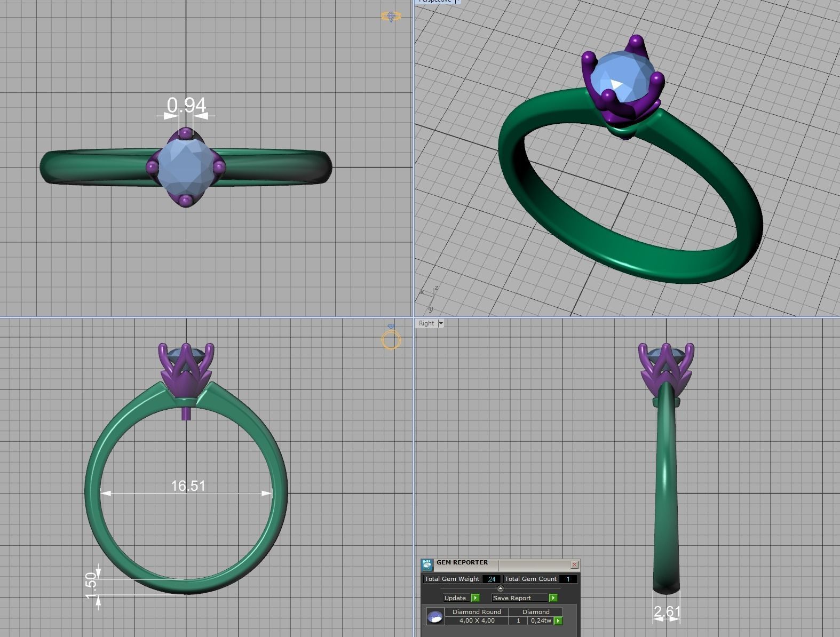Click the Total Gem Weight label

pos(452,579)
